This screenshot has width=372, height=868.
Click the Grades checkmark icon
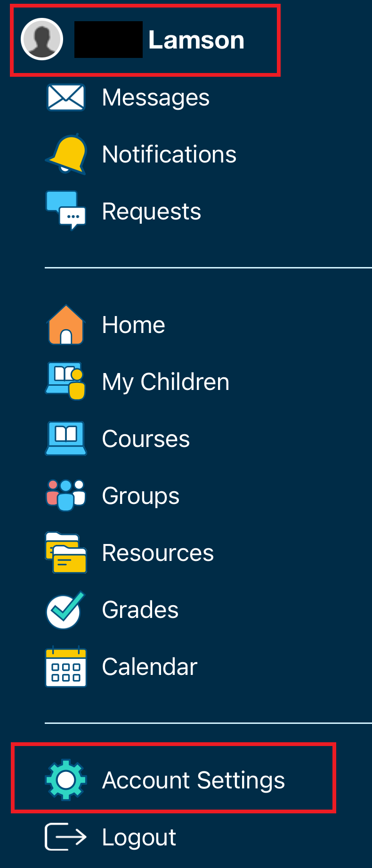click(66, 610)
